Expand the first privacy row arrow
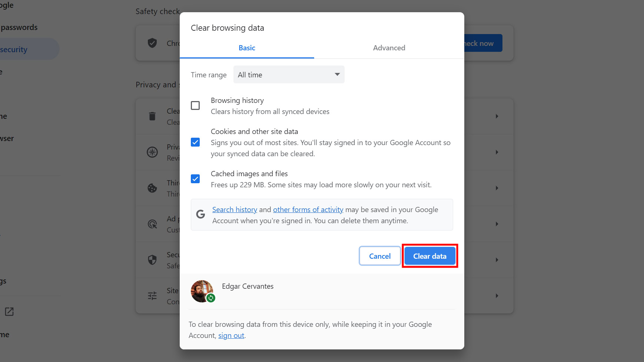 click(x=497, y=116)
